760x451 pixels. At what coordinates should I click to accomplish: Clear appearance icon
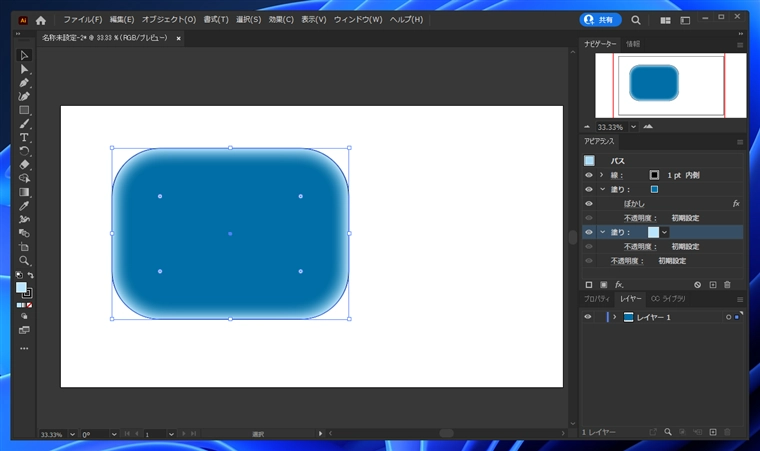click(x=697, y=285)
